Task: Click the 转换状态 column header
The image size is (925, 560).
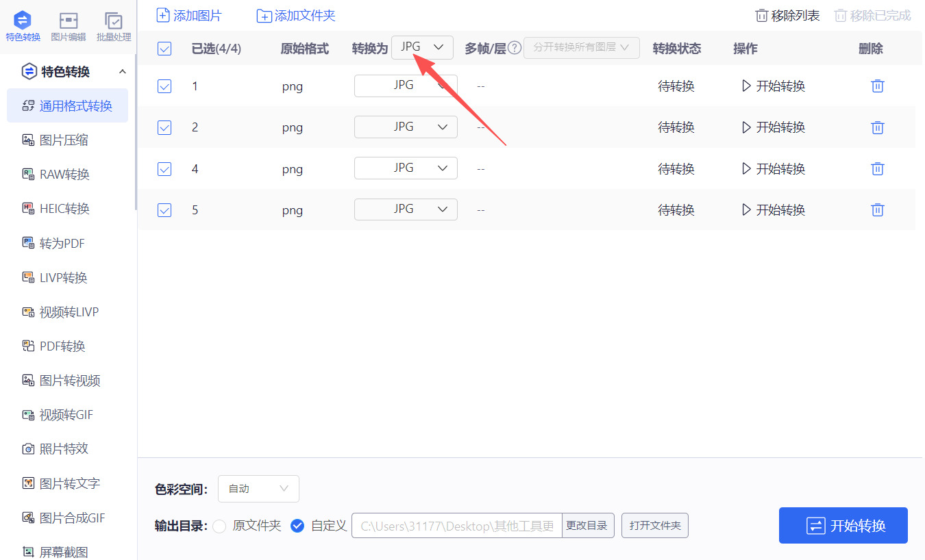Action: (677, 49)
